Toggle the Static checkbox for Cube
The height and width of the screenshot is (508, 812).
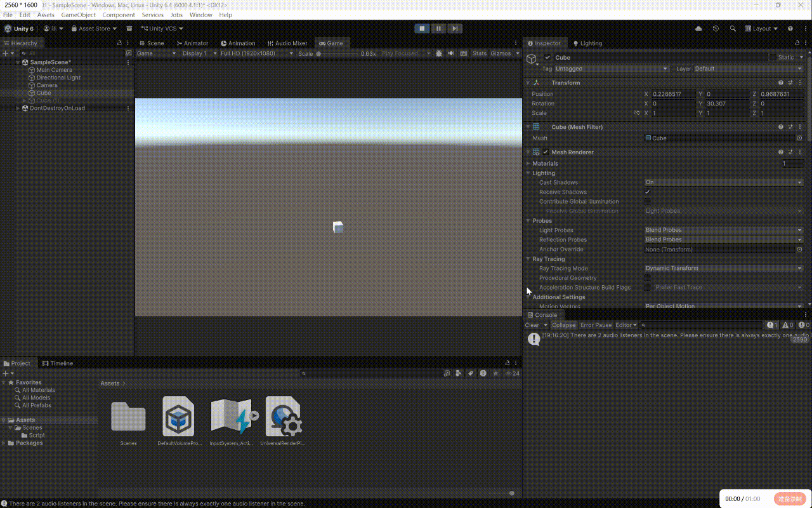point(771,57)
